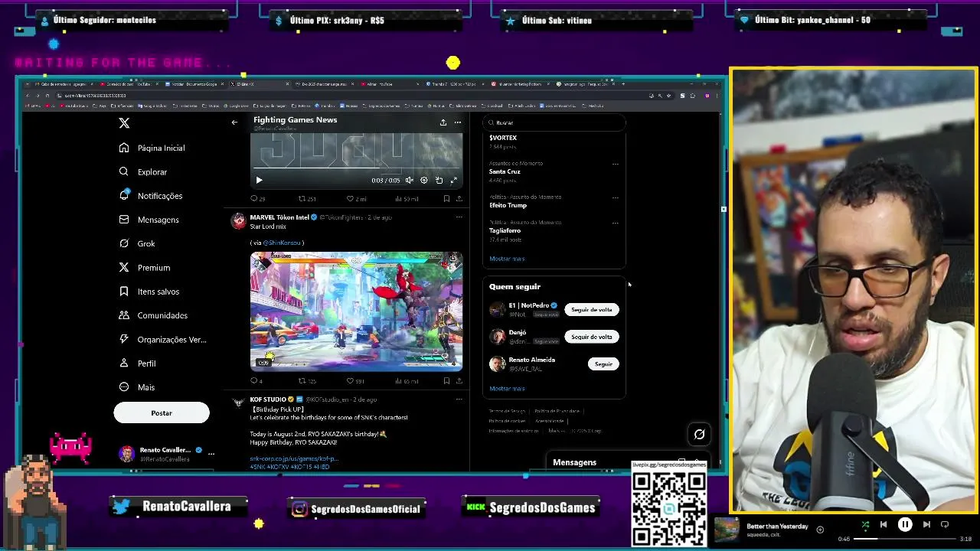This screenshot has width=980, height=551.
Task: Play the top tweet video
Action: [x=259, y=181]
